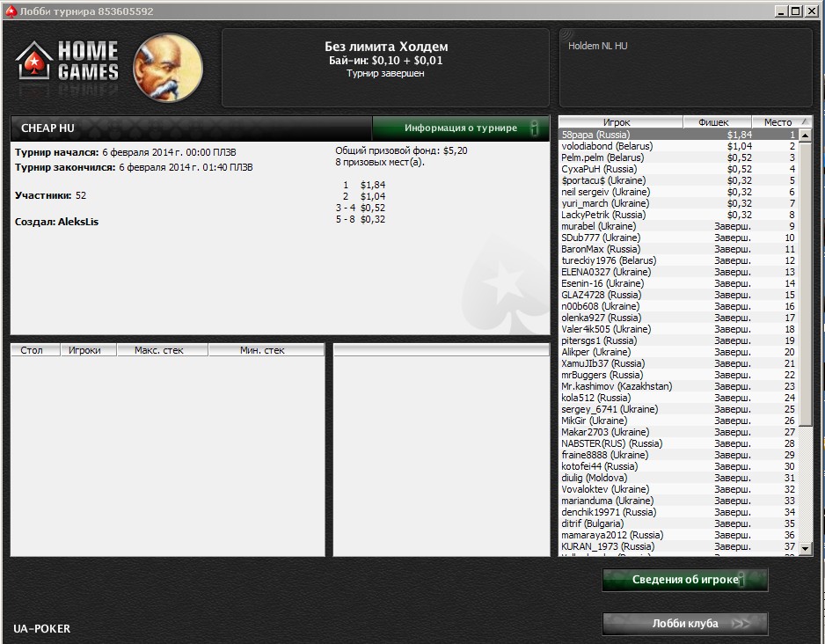Open Информация о турнире panel
The image size is (825, 644).
click(x=461, y=128)
